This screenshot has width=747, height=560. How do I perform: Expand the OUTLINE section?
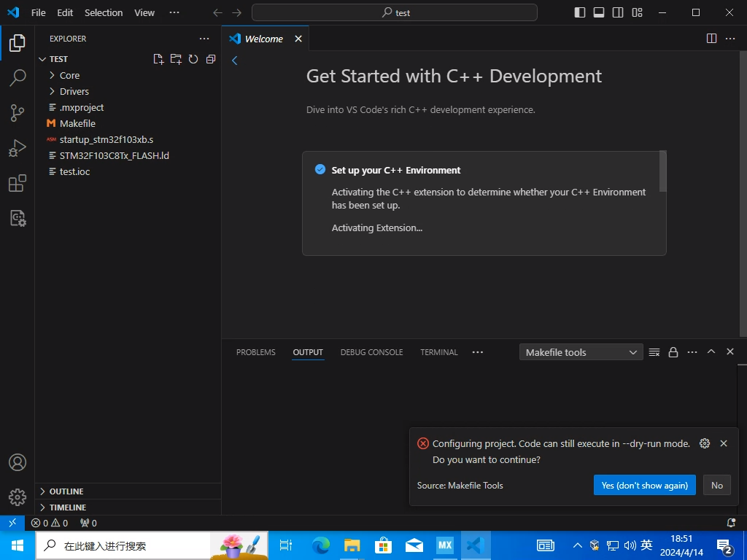point(66,491)
